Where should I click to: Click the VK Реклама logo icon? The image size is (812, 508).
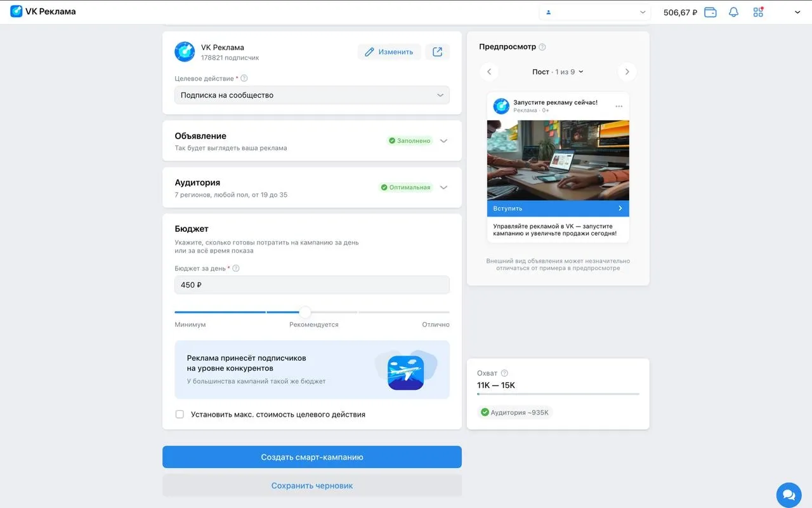[x=16, y=11]
